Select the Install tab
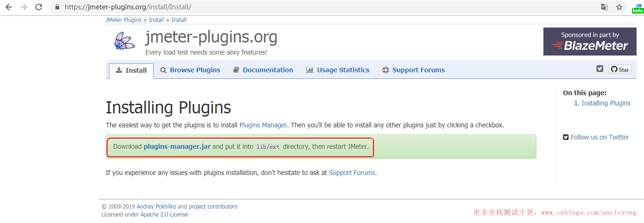Image resolution: width=644 pixels, height=223 pixels. pos(131,70)
